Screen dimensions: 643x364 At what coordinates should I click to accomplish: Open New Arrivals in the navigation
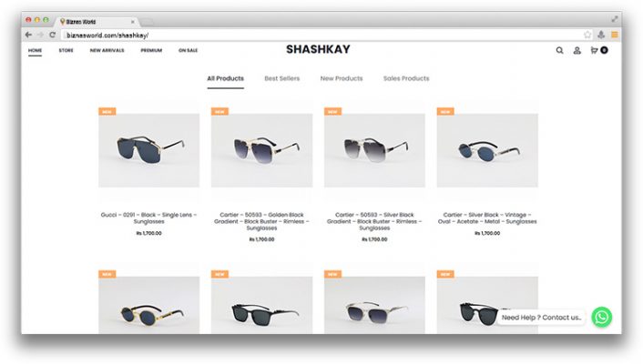107,50
